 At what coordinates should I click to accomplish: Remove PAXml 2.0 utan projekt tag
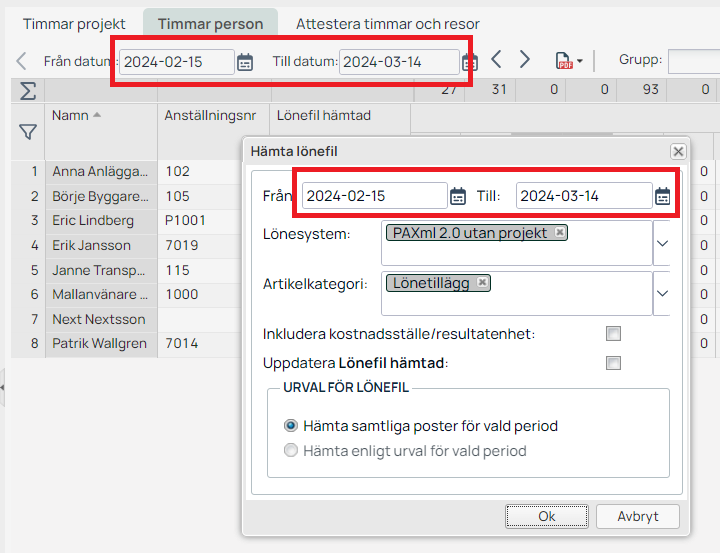coord(560,232)
